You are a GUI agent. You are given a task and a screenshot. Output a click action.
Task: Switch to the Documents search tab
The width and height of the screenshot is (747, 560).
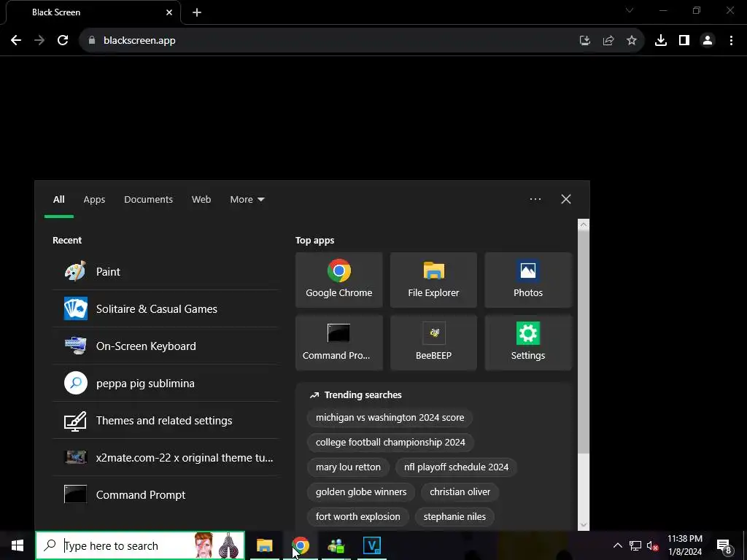point(148,200)
